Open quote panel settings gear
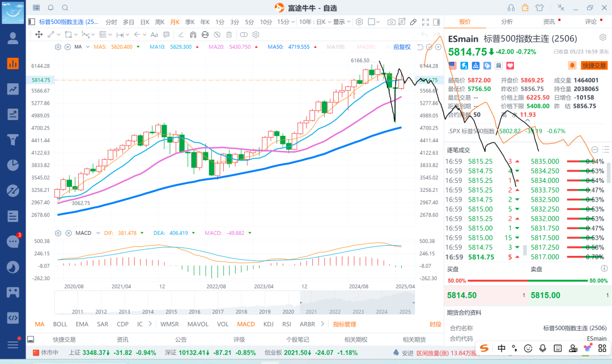 point(603,37)
